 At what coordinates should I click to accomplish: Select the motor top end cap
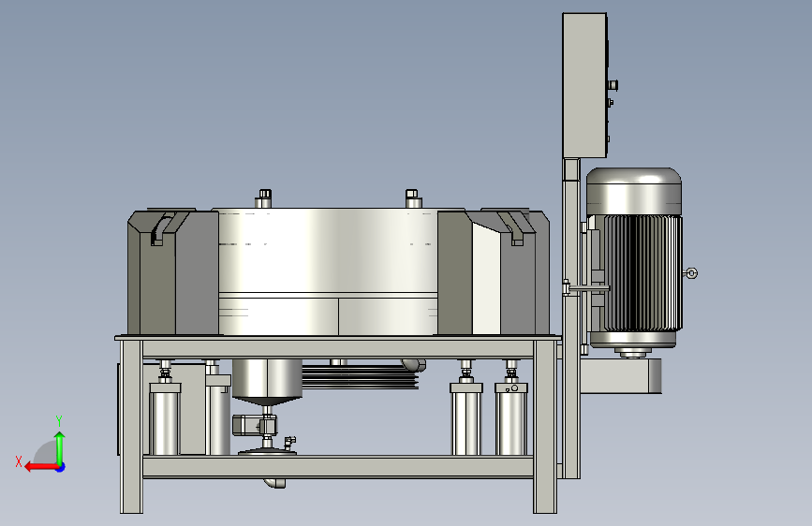tap(634, 191)
